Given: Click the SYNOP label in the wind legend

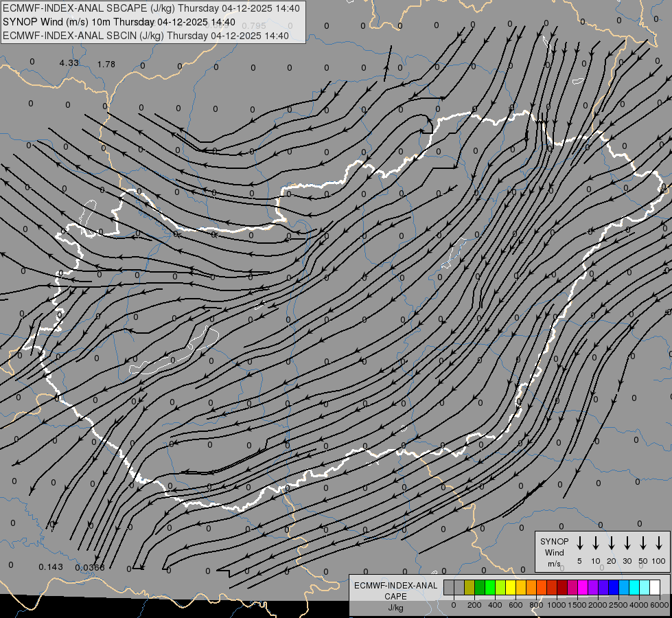Looking at the screenshot, I should pos(554,541).
